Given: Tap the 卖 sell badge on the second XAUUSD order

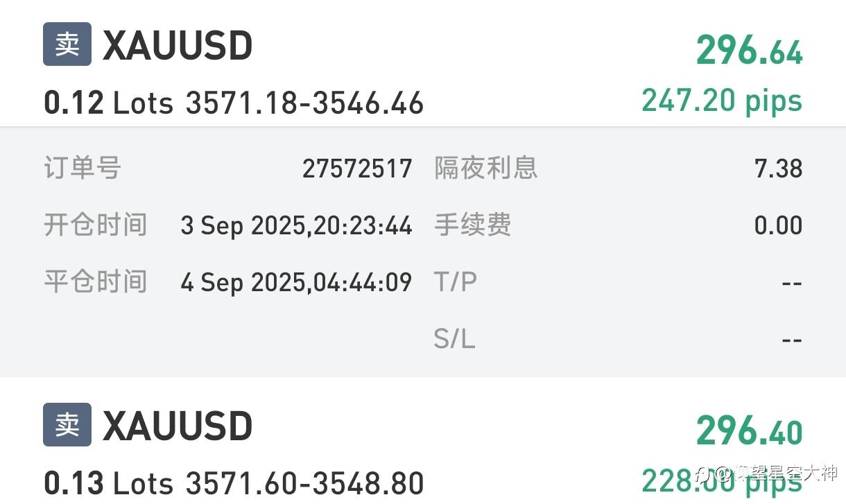Looking at the screenshot, I should [x=67, y=424].
